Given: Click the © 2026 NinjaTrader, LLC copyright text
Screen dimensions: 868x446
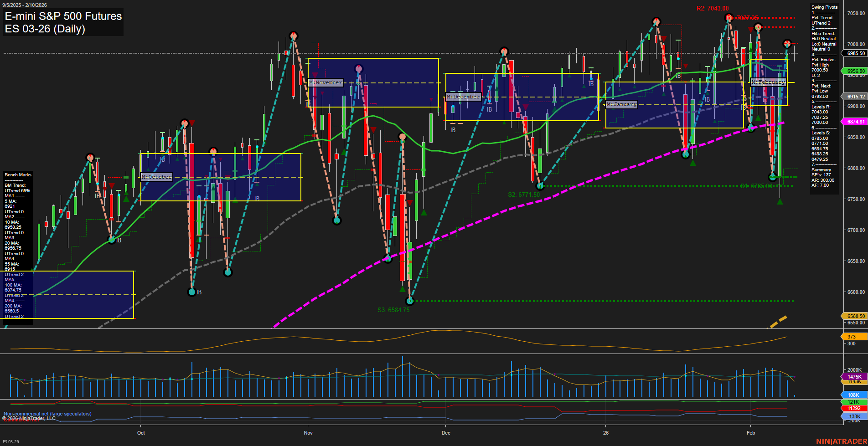Looking at the screenshot, I should (x=28, y=418).
